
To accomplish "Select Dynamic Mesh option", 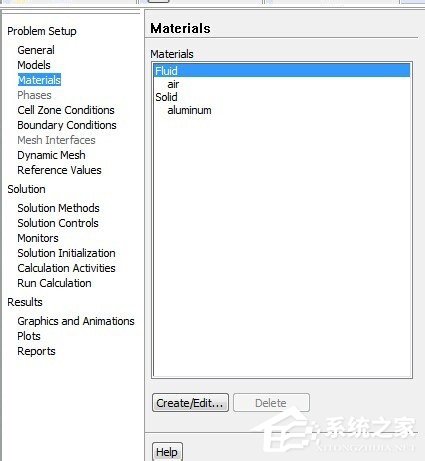I will pos(51,155).
